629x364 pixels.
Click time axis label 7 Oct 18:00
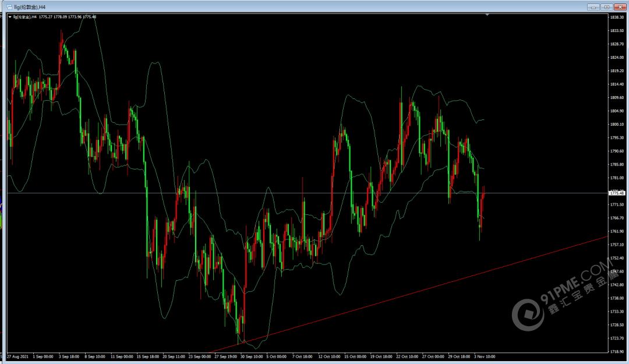(302, 356)
